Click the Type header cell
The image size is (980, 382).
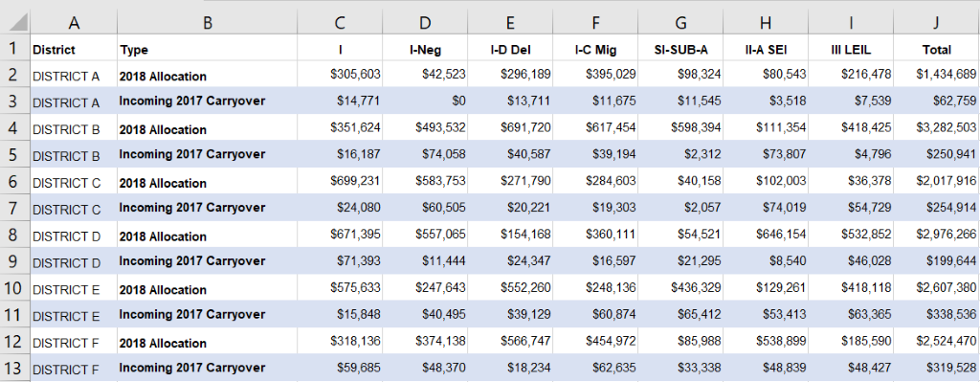[x=208, y=48]
